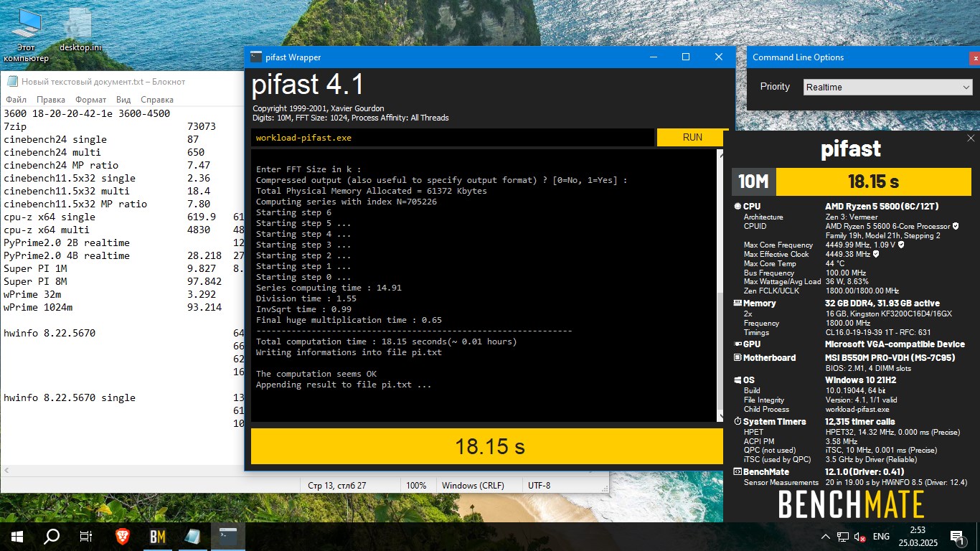Click the BenchMate section logo icon
Viewport: 980px width, 551px height.
tap(738, 472)
